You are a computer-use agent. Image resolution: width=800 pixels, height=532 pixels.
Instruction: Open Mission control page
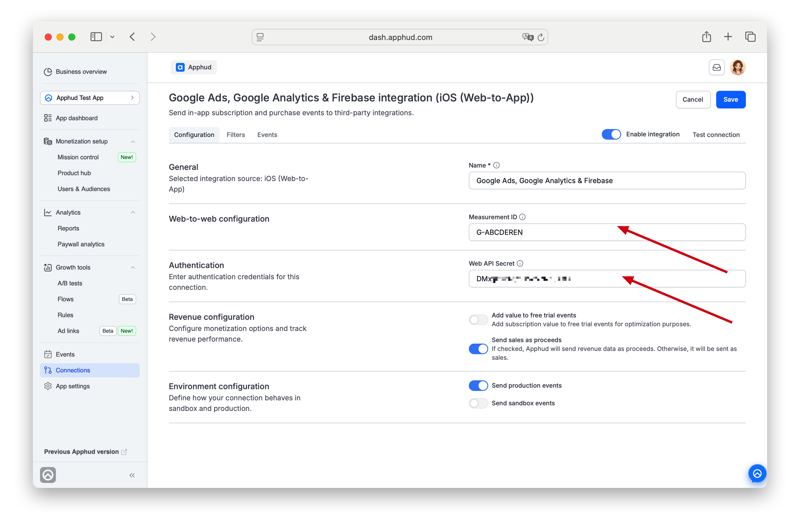(78, 157)
